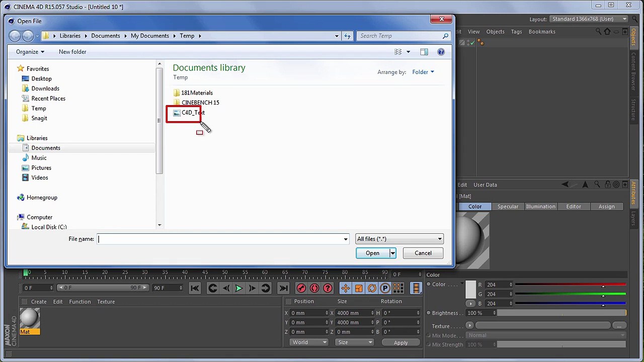Open the All files type dropdown

tap(399, 239)
